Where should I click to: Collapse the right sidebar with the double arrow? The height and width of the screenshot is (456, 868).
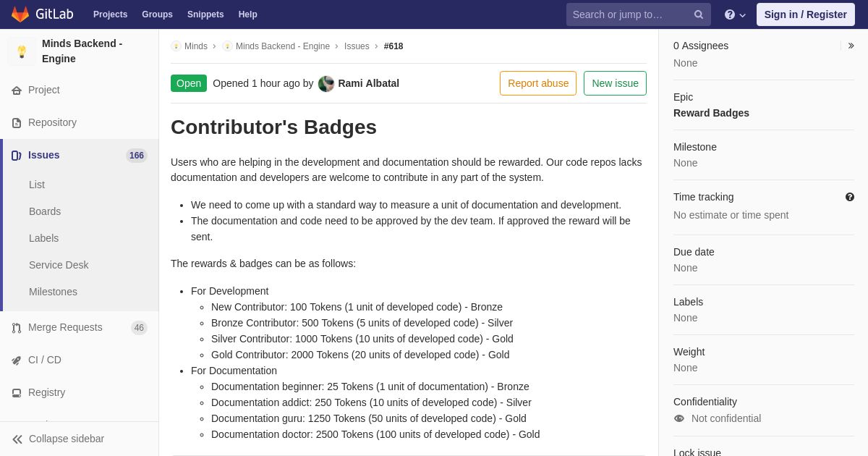coord(851,46)
